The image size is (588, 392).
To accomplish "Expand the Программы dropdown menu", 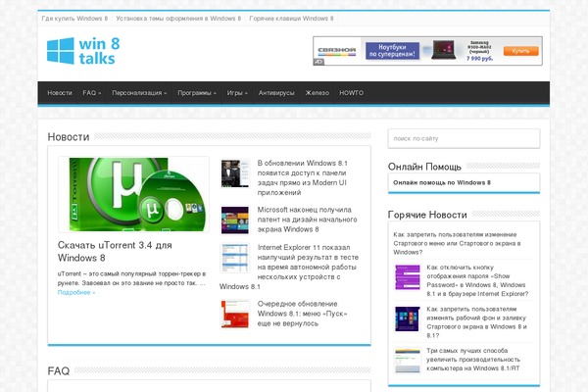I will pos(197,93).
